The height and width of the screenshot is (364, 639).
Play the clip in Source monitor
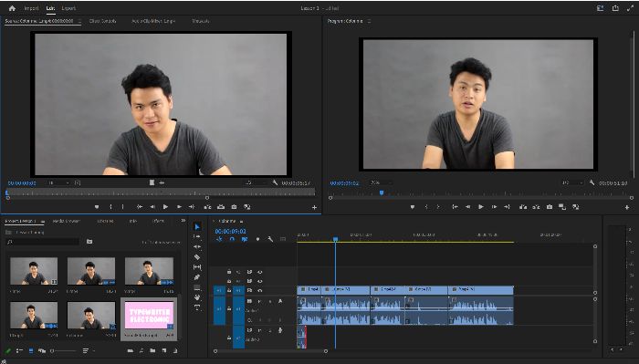(165, 207)
